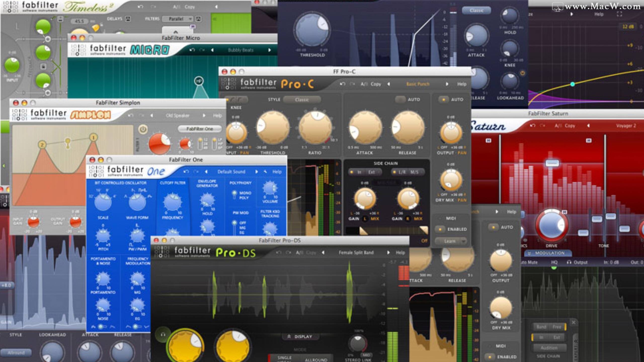644x362 pixels.
Task: Go to the next preset in Pro-DS
Action: (388, 252)
